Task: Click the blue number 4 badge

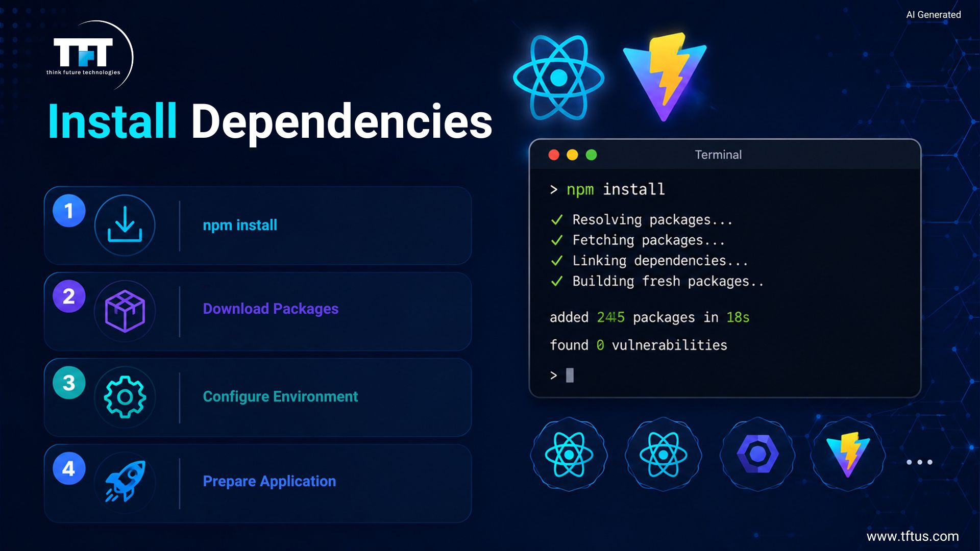Action: 69,468
